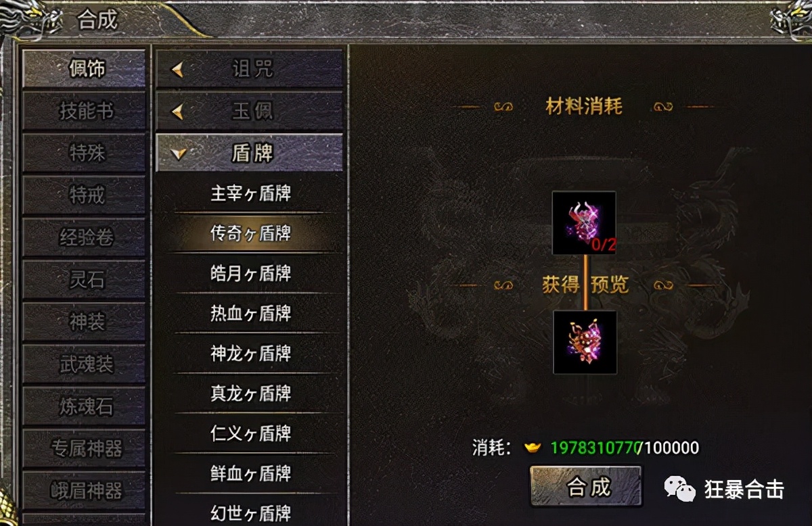Click the gold ingot icon beside 消耗
The height and width of the screenshot is (526, 812).
pyautogui.click(x=534, y=447)
